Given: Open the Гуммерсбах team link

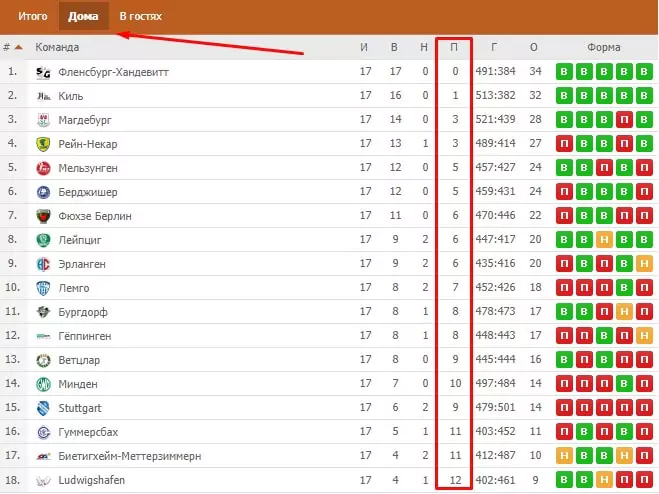Looking at the screenshot, I should pyautogui.click(x=88, y=432).
